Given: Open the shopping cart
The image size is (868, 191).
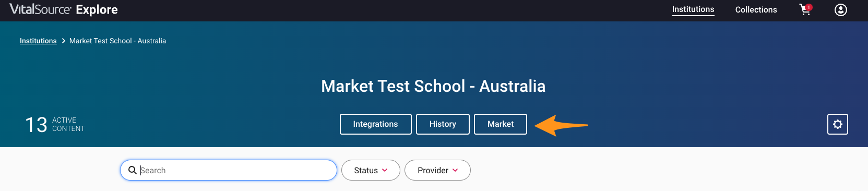Looking at the screenshot, I should coord(805,10).
